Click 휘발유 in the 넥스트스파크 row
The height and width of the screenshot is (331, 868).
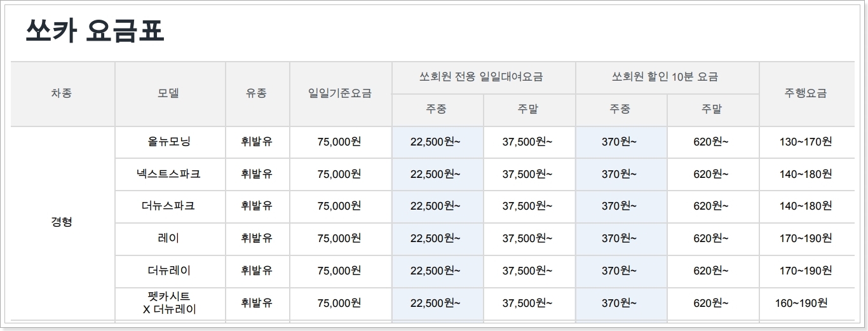coord(257,173)
